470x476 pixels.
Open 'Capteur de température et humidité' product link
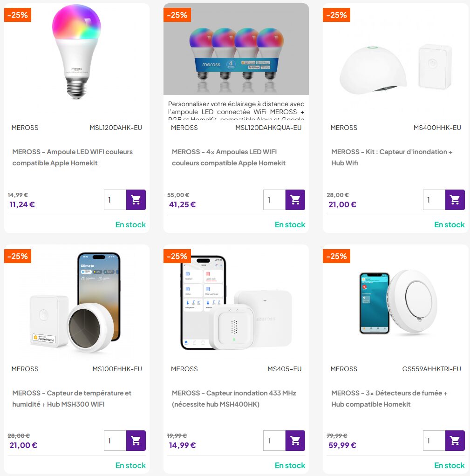coord(72,399)
